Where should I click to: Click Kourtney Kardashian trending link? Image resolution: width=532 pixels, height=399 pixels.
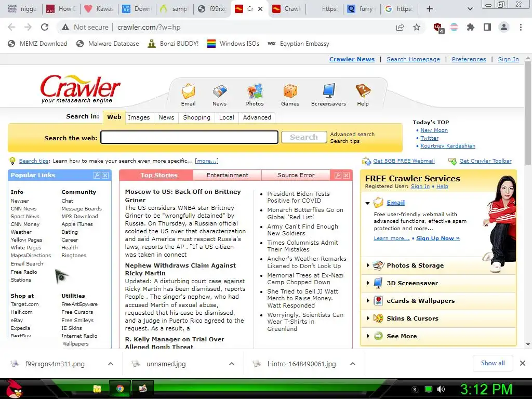(x=448, y=146)
